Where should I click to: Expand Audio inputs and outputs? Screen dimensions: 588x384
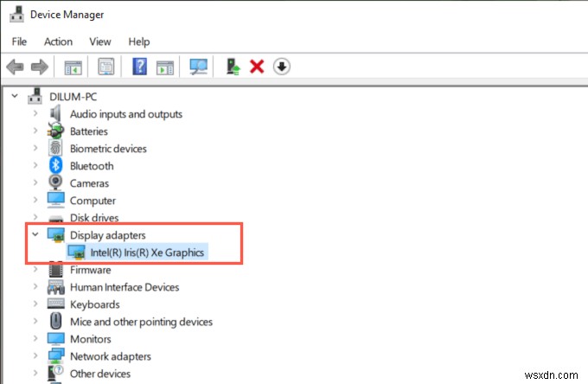pyautogui.click(x=35, y=113)
